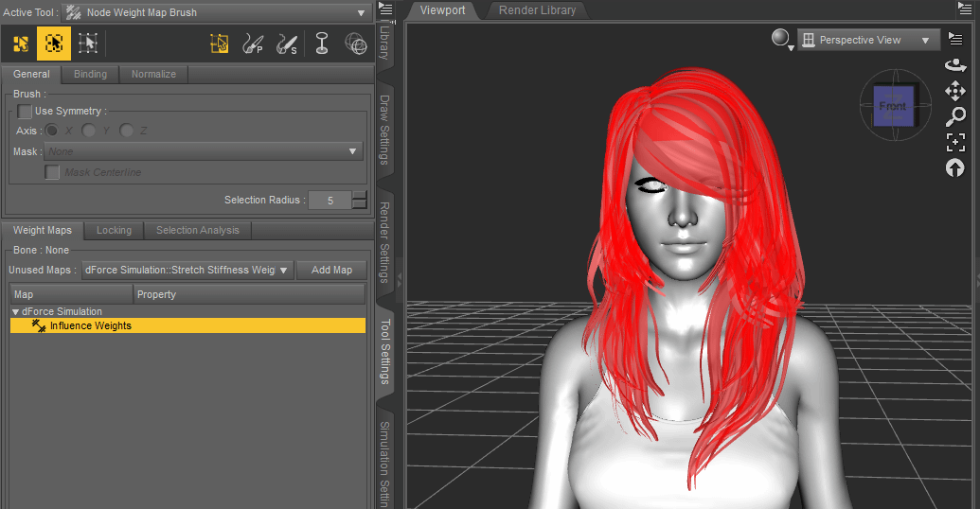Open the Unused Maps dropdown
Screen dimensions: 980x509
pyautogui.click(x=187, y=270)
